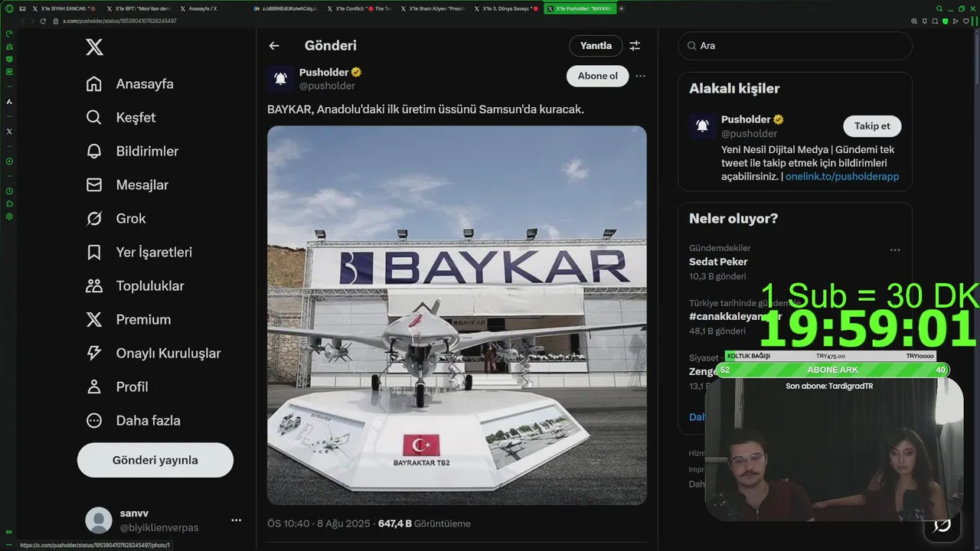Viewport: 980px width, 551px height.
Task: Click the Gönderi yayınla post button
Action: [x=155, y=460]
